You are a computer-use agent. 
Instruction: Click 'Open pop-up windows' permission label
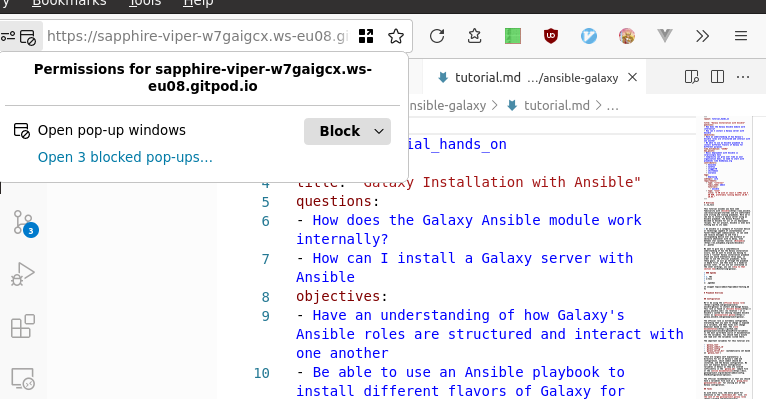pyautogui.click(x=112, y=130)
